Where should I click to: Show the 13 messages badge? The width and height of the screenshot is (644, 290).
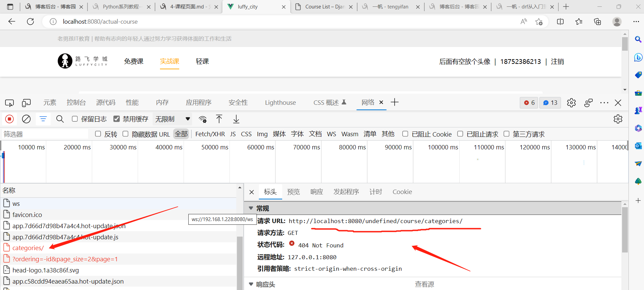550,103
